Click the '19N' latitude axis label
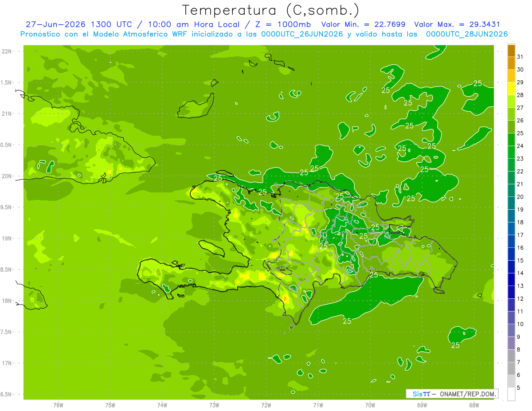532x411 pixels. click(7, 239)
